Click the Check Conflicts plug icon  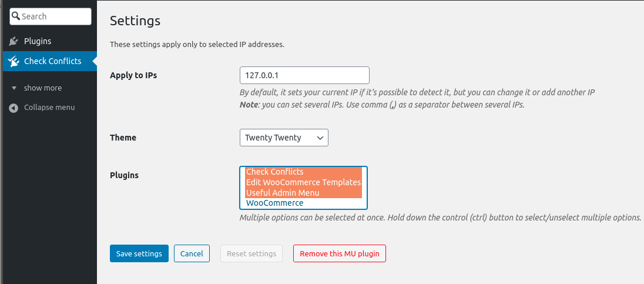pyautogui.click(x=14, y=61)
